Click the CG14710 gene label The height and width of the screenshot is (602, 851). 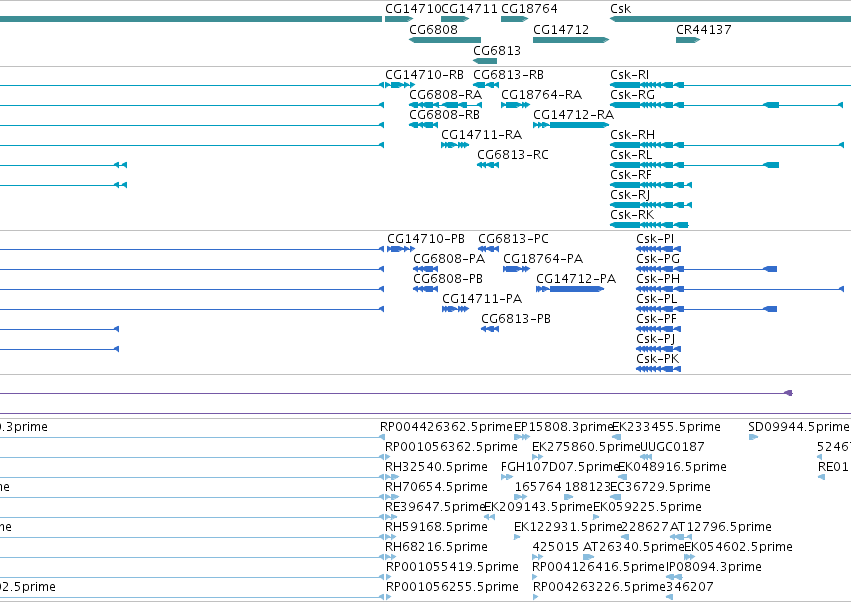[x=413, y=9]
